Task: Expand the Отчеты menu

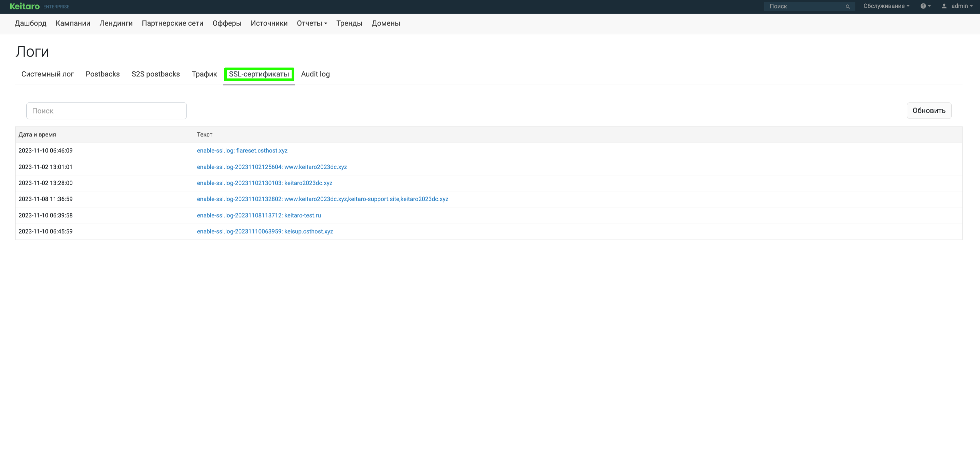Action: coord(311,23)
